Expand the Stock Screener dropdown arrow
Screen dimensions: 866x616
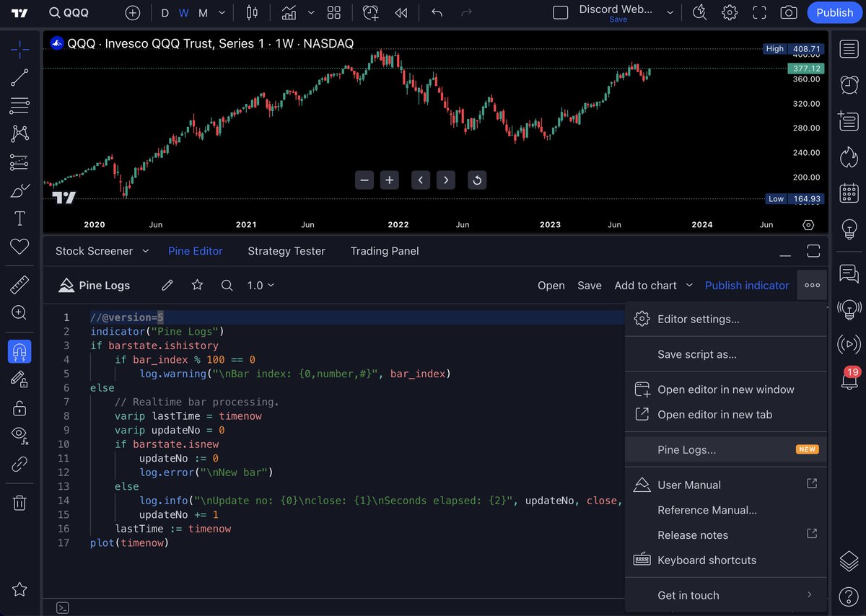pos(145,251)
